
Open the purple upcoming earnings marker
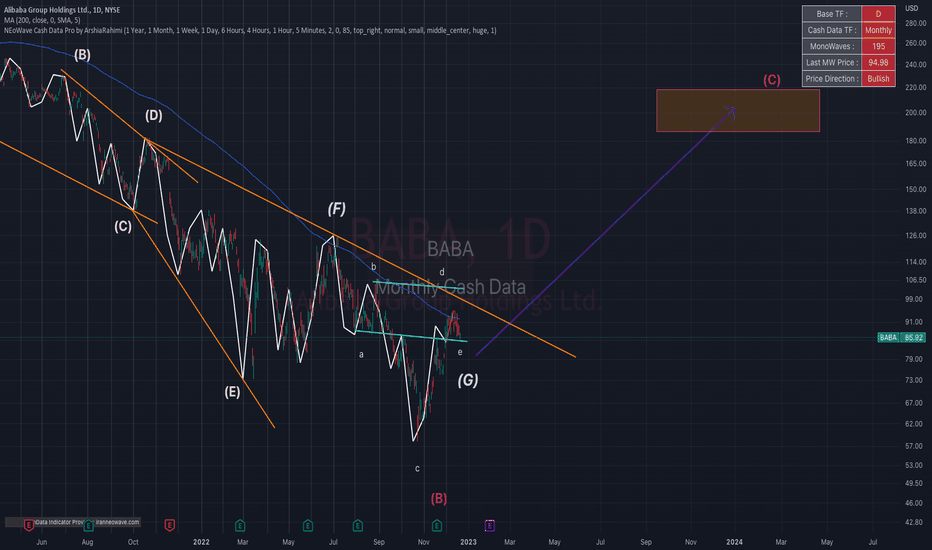pyautogui.click(x=489, y=525)
